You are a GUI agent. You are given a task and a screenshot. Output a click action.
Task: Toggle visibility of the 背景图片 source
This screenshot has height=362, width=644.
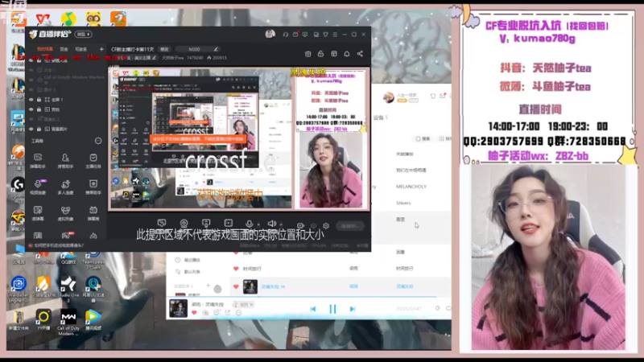(x=31, y=129)
